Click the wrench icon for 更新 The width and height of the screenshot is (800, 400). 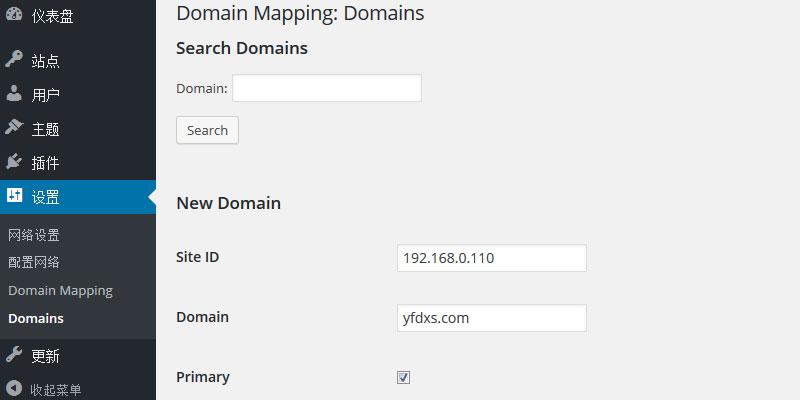coord(14,355)
